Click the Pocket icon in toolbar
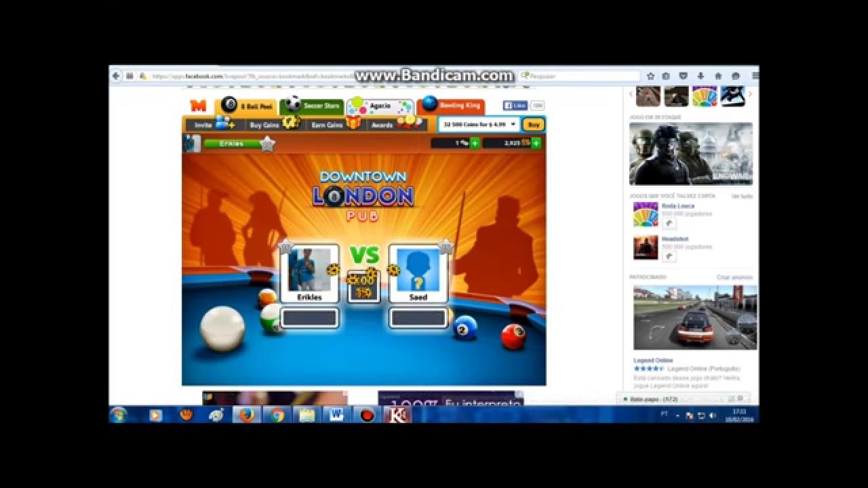868x488 pixels. 684,76
